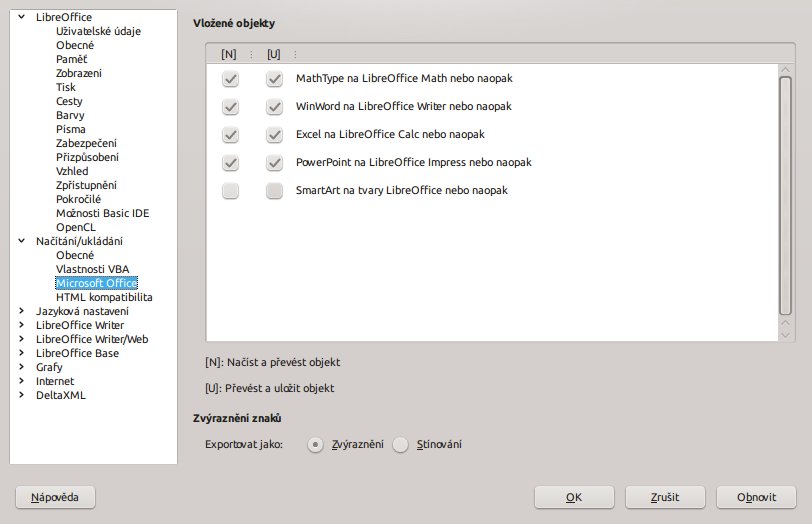This screenshot has width=812, height=524.
Task: Expand the Grafy tree node
Action: click(21, 367)
